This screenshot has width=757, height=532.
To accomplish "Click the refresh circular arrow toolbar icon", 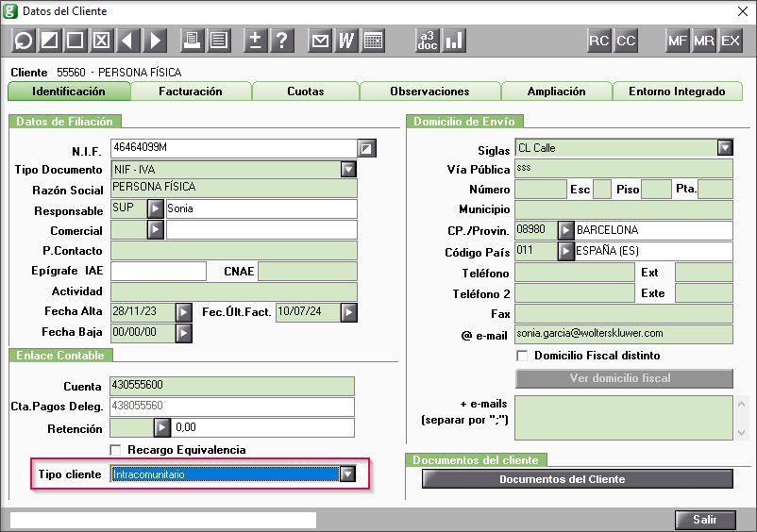I will coord(24,40).
